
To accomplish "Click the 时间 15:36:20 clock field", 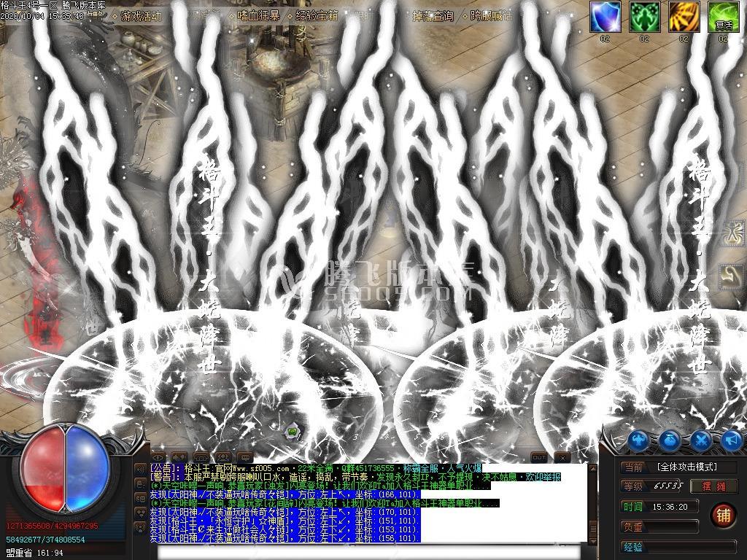I will click(659, 507).
